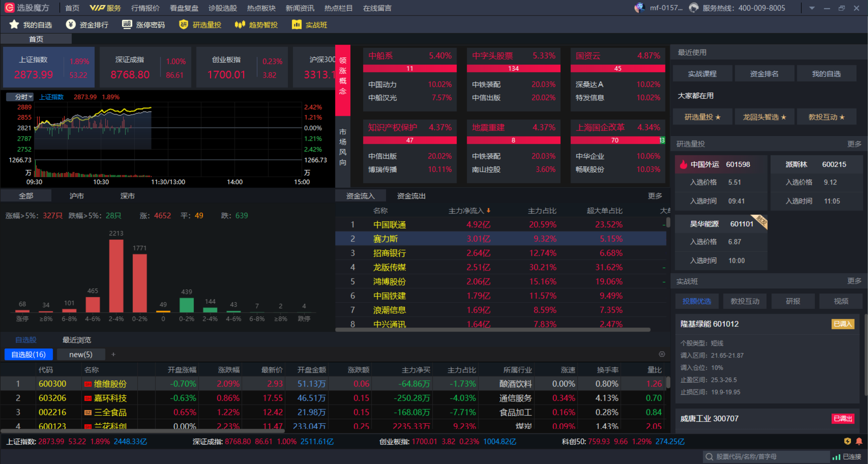The width and height of the screenshot is (868, 464).
Task: Select the 深市 market filter tab
Action: (x=127, y=196)
